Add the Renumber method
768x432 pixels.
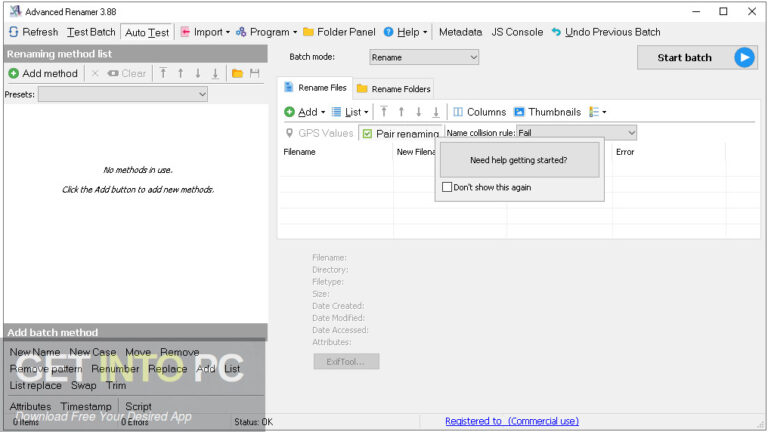click(115, 369)
